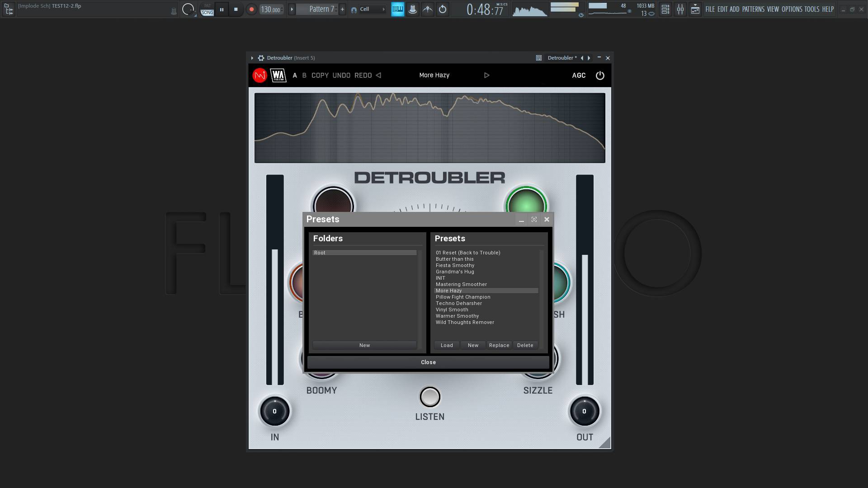Click the Delete preset button
Viewport: 868px width, 488px height.
click(x=525, y=345)
